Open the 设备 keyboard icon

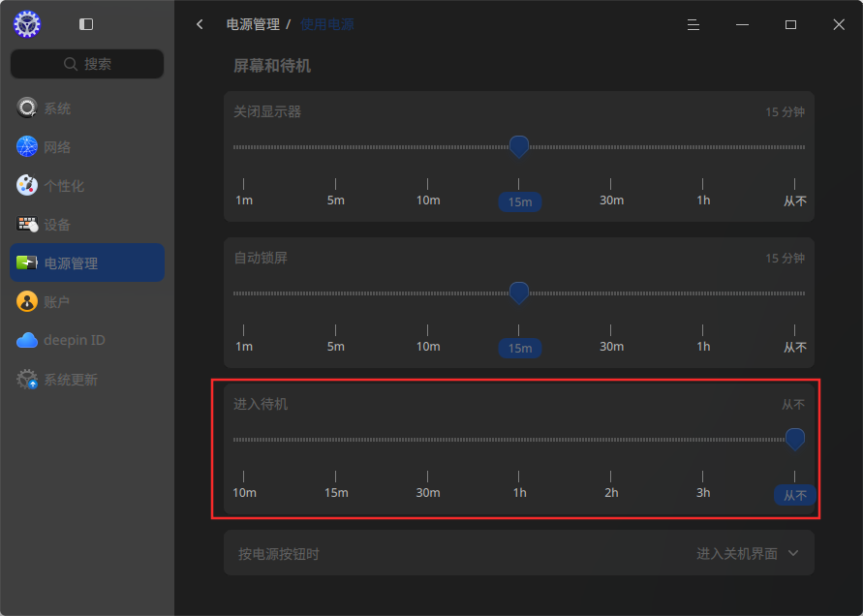click(26, 224)
